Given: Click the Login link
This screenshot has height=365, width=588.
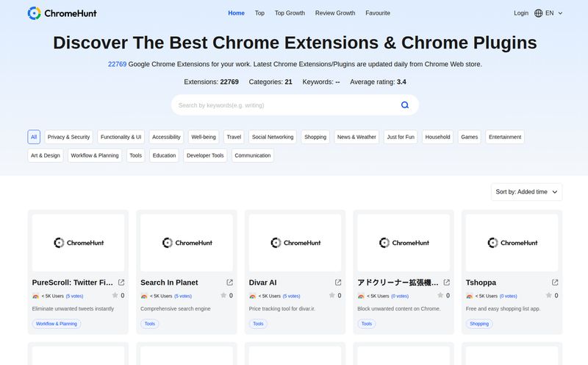Looking at the screenshot, I should (x=521, y=13).
